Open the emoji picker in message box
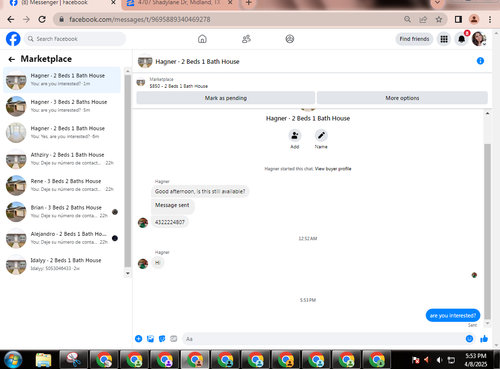 click(x=469, y=339)
